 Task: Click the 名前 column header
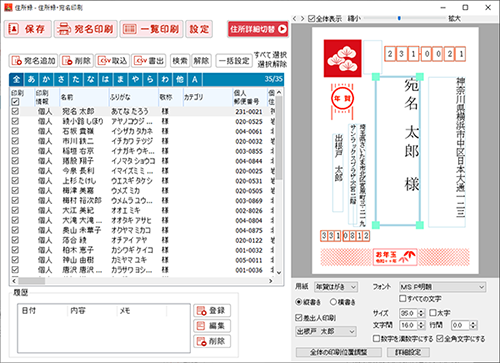[84, 97]
